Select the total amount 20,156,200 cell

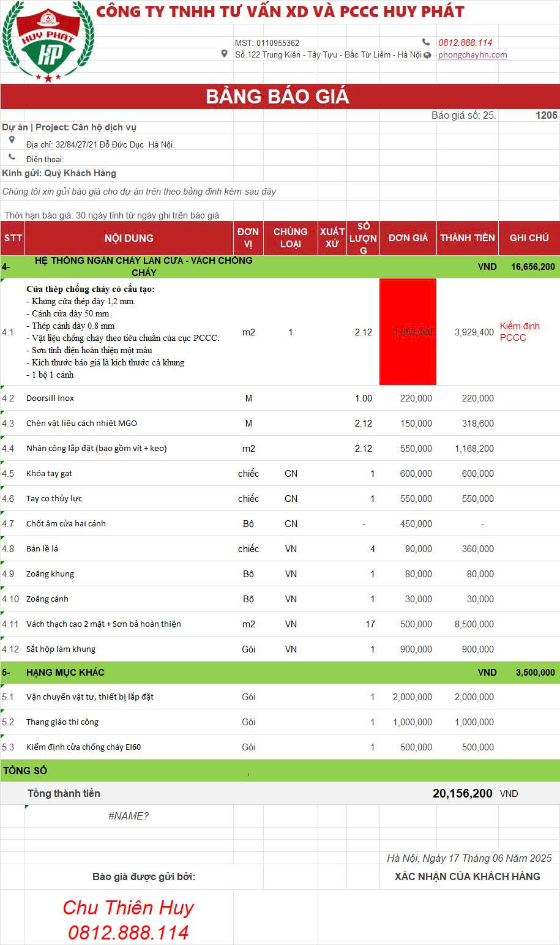pos(462,793)
